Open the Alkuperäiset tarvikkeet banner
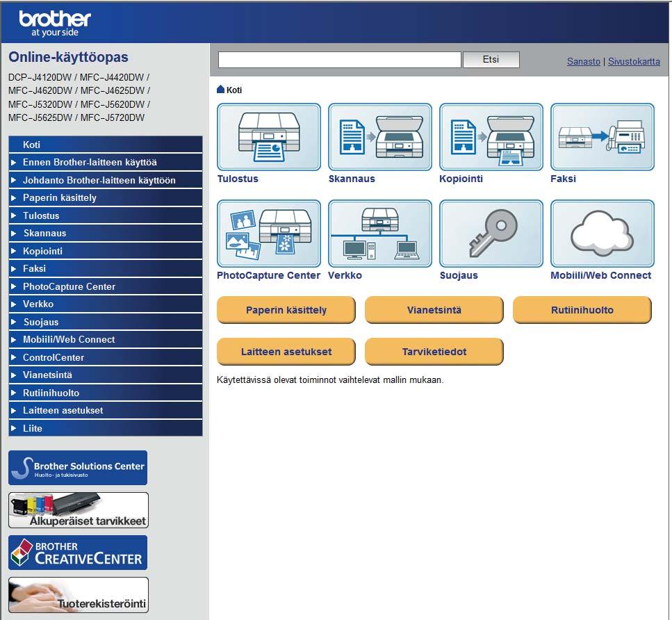 tap(79, 509)
